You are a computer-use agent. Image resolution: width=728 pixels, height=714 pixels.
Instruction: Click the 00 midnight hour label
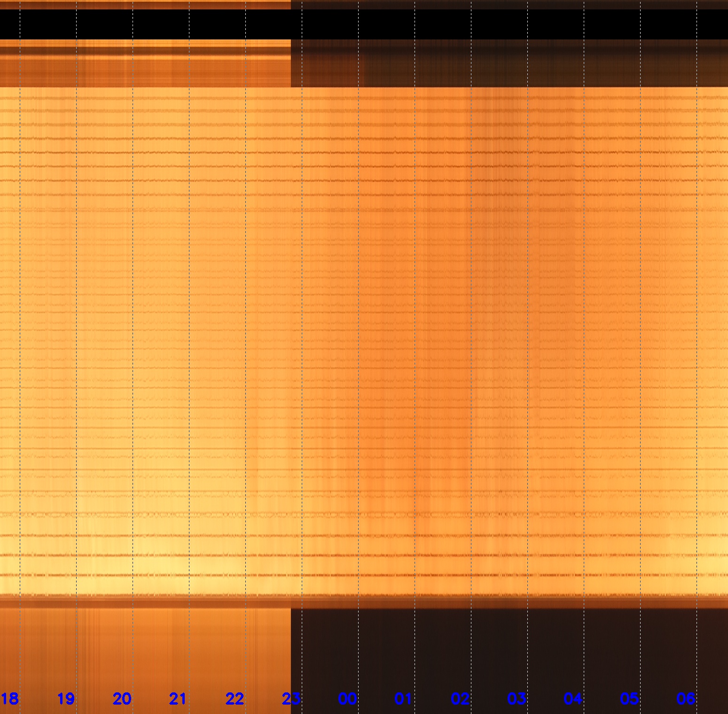click(x=347, y=699)
